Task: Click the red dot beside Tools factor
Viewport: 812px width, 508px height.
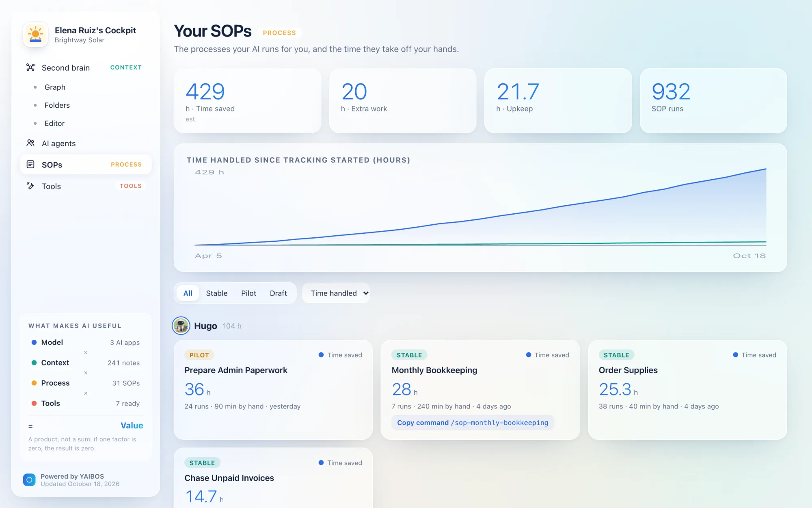Action: tap(34, 403)
